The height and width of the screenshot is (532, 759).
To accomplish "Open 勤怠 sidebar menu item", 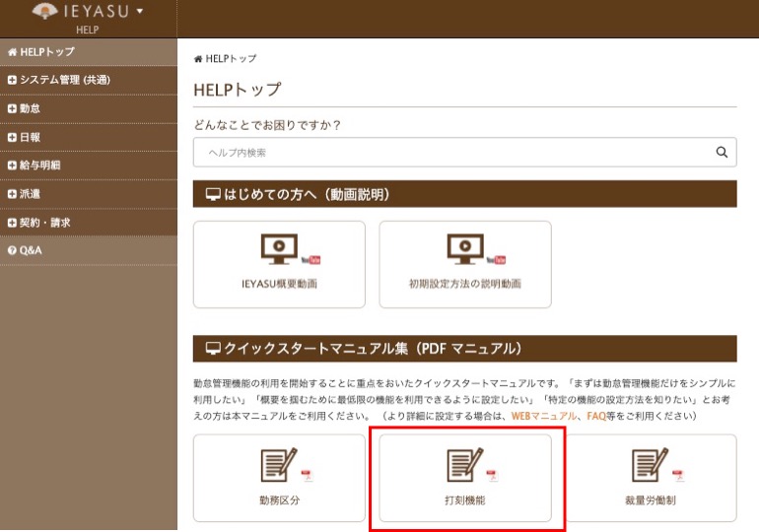I will [89, 108].
